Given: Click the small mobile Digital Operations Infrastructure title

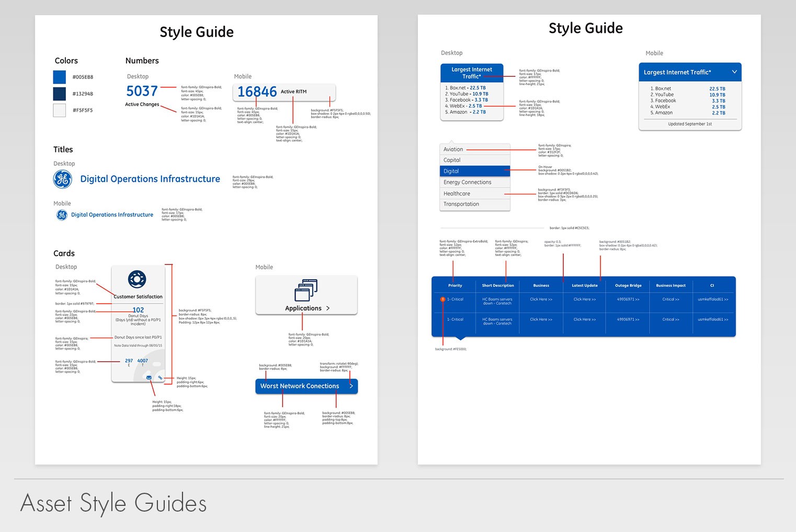Looking at the screenshot, I should coord(112,215).
